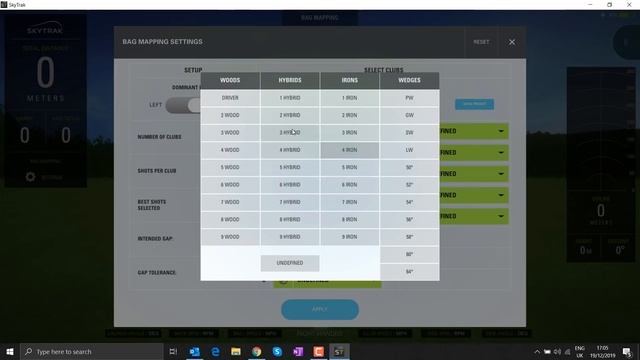Toggle the dominant hand LEFT switch
The width and height of the screenshot is (640, 360).
click(183, 105)
